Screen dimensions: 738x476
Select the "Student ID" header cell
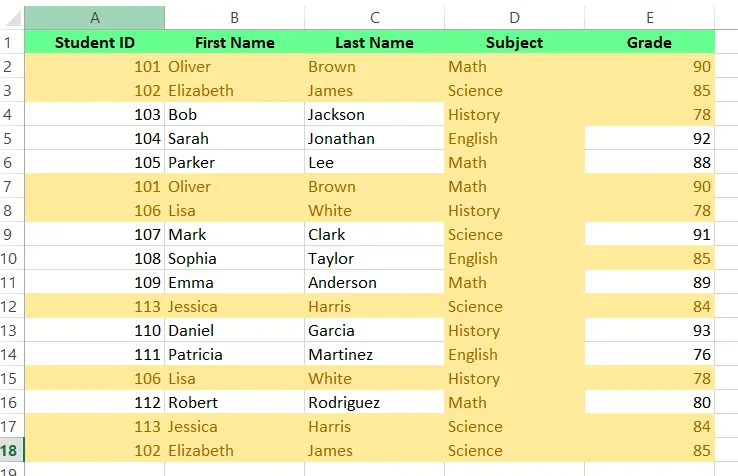[95, 43]
